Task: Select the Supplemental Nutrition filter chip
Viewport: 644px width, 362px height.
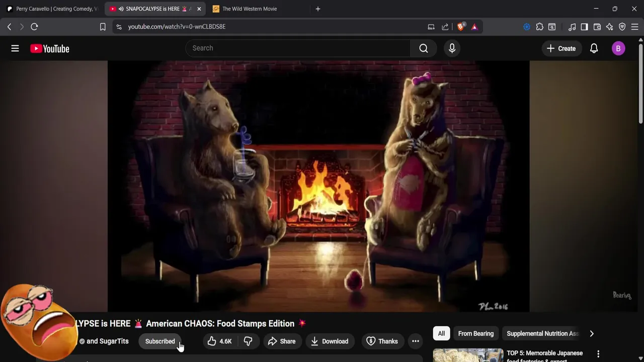Action: (542, 333)
